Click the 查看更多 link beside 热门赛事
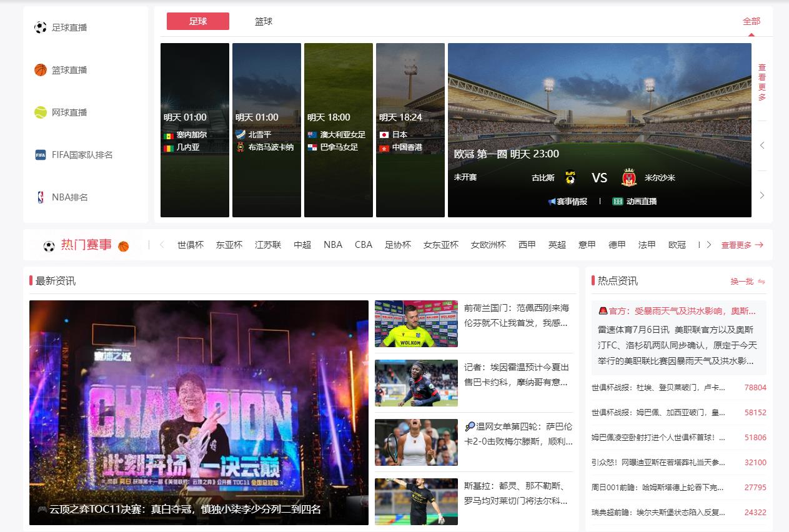 pos(741,245)
